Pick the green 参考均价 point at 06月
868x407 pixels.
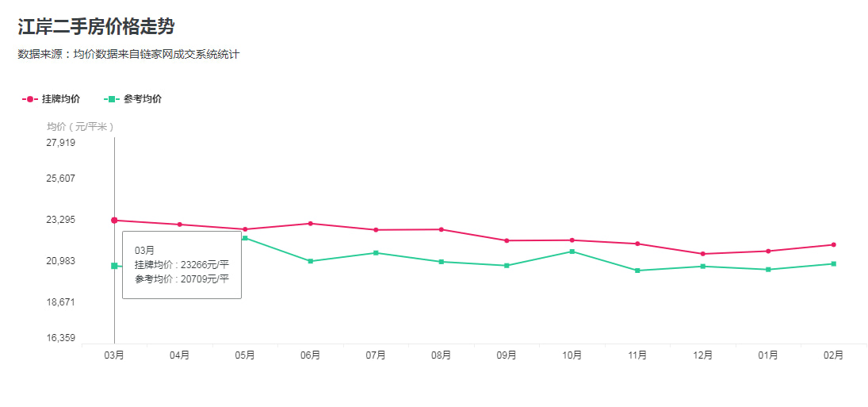pyautogui.click(x=311, y=261)
